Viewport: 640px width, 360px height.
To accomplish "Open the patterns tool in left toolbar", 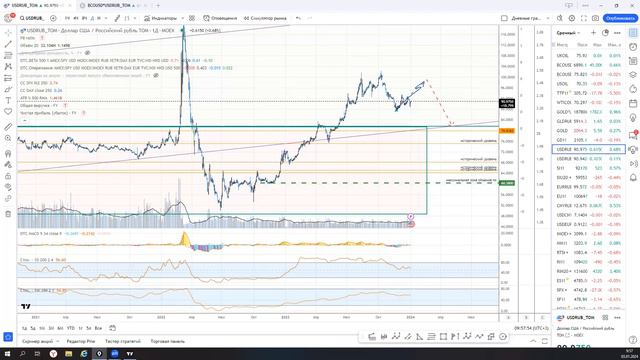I will pyautogui.click(x=8, y=67).
